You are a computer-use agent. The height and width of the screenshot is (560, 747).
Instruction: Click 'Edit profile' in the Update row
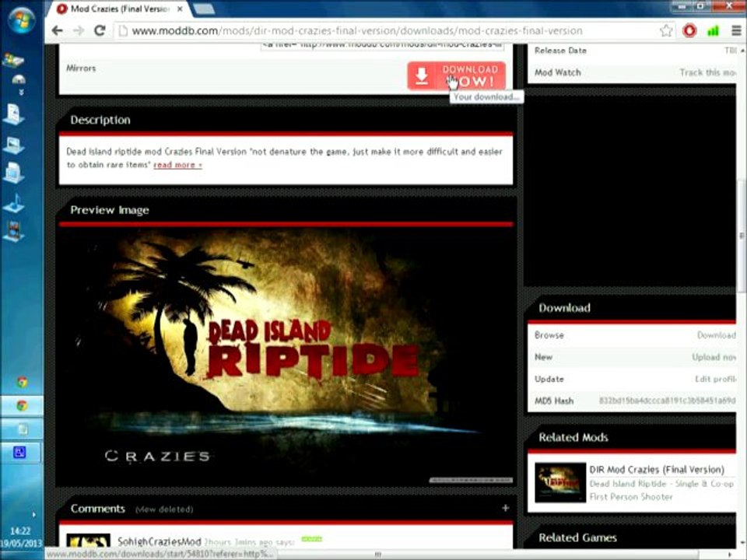(x=715, y=379)
